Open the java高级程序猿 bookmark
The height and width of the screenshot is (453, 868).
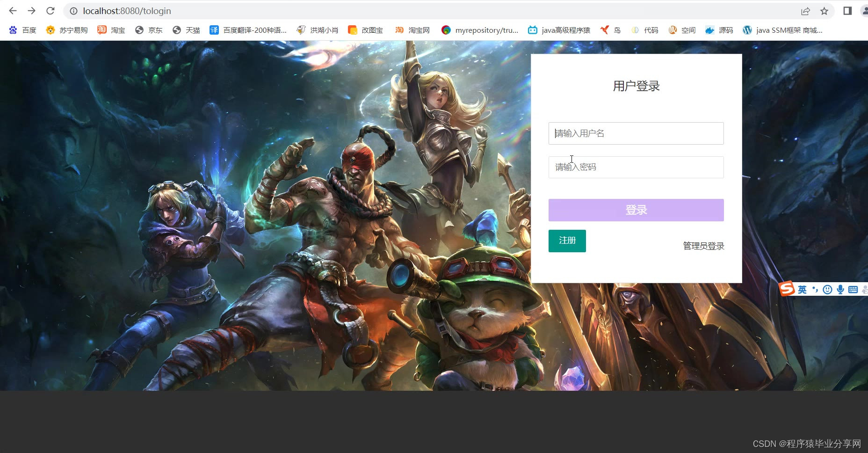[559, 30]
